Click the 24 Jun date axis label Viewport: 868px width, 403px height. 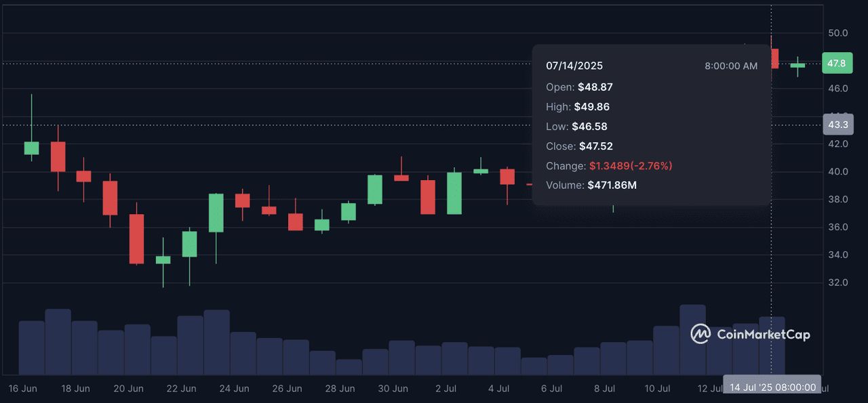(235, 389)
